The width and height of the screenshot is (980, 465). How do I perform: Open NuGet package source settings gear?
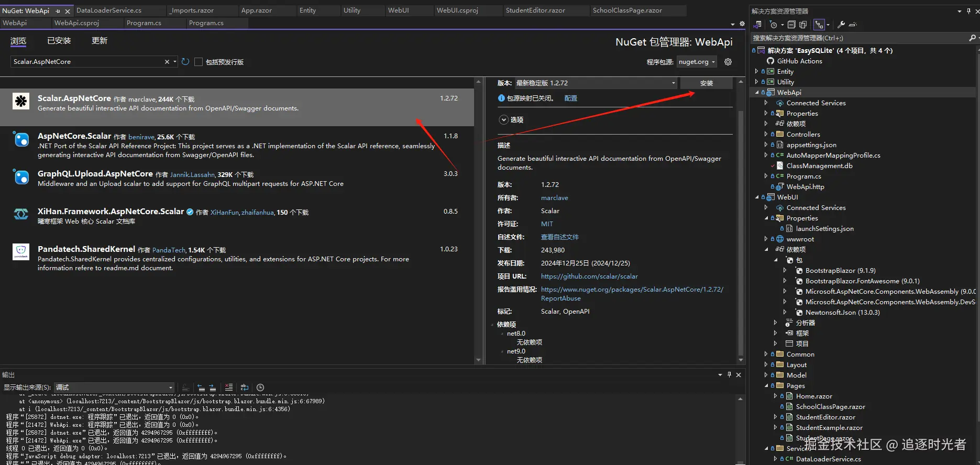point(728,62)
